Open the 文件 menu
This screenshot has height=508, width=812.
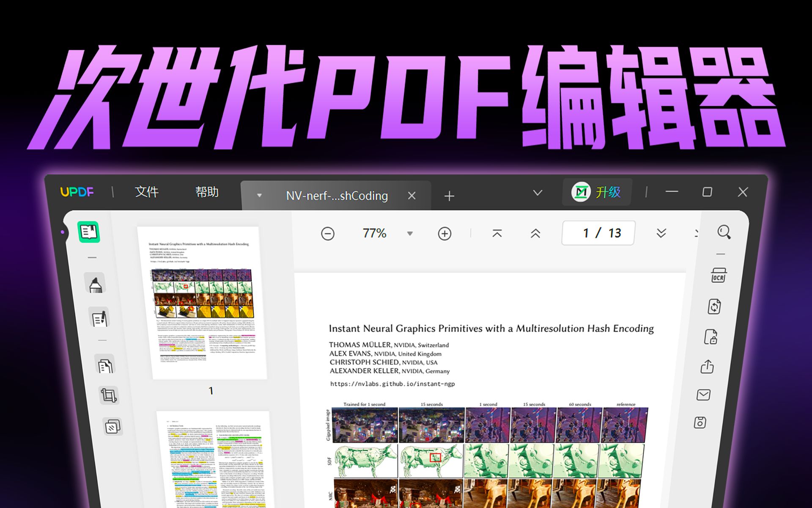[x=147, y=192]
